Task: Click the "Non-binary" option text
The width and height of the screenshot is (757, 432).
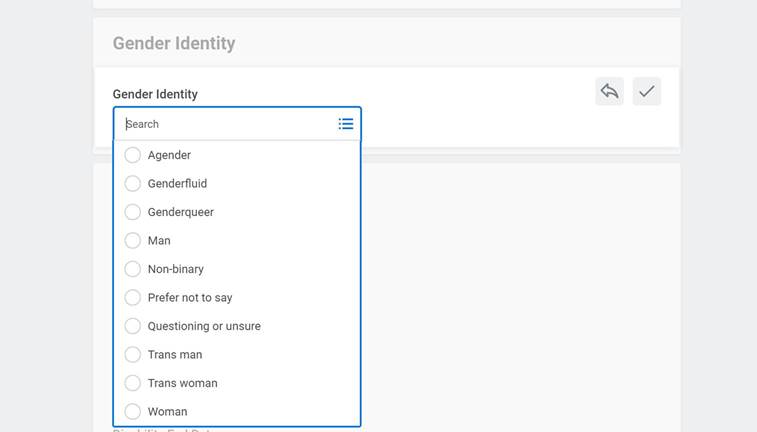Action: pos(176,269)
